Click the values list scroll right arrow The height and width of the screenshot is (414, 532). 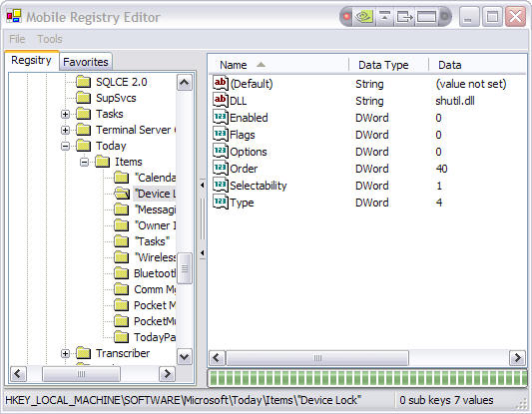pyautogui.click(x=517, y=358)
